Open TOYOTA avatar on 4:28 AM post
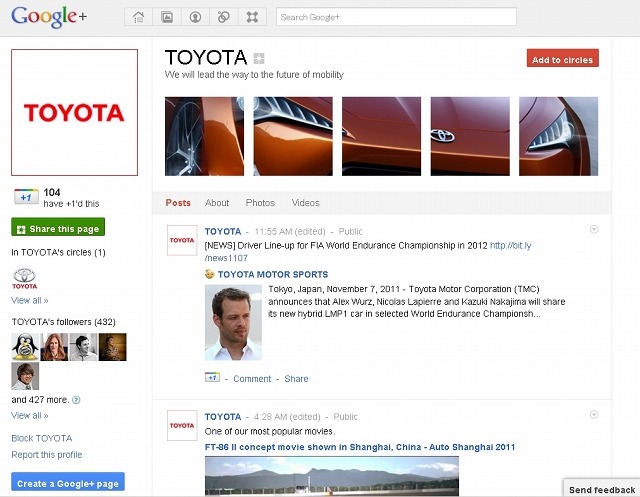 (x=182, y=426)
